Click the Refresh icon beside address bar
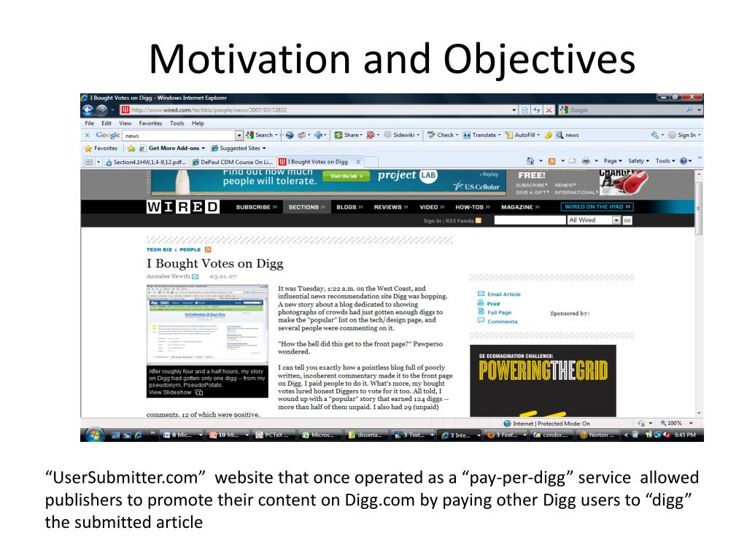747x560 pixels. pos(537,110)
